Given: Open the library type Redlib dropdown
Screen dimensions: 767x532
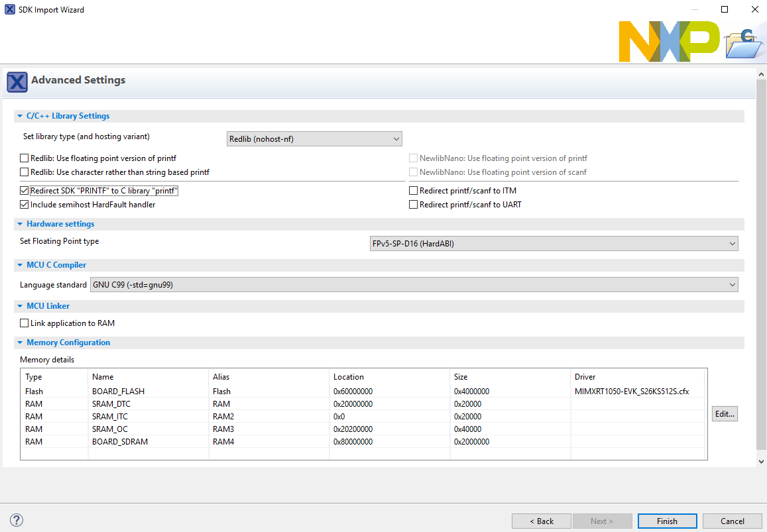Looking at the screenshot, I should pyautogui.click(x=314, y=139).
